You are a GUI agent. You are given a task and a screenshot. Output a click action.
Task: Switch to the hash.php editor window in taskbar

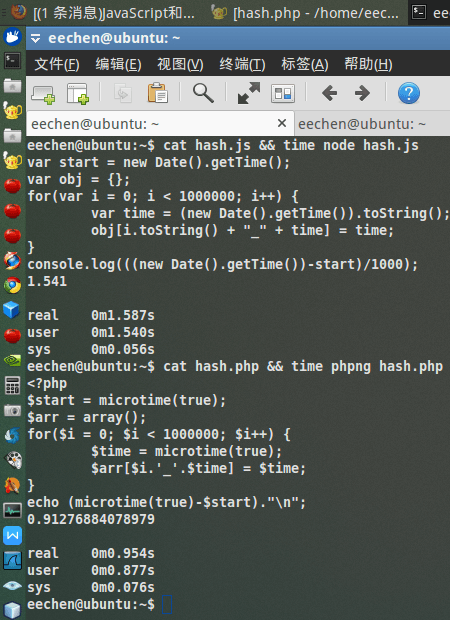(306, 13)
